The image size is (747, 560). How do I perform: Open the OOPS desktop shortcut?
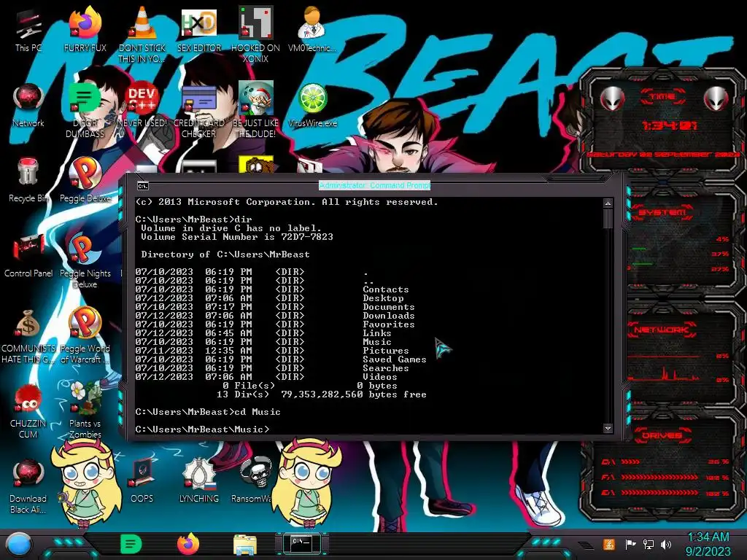pos(142,481)
